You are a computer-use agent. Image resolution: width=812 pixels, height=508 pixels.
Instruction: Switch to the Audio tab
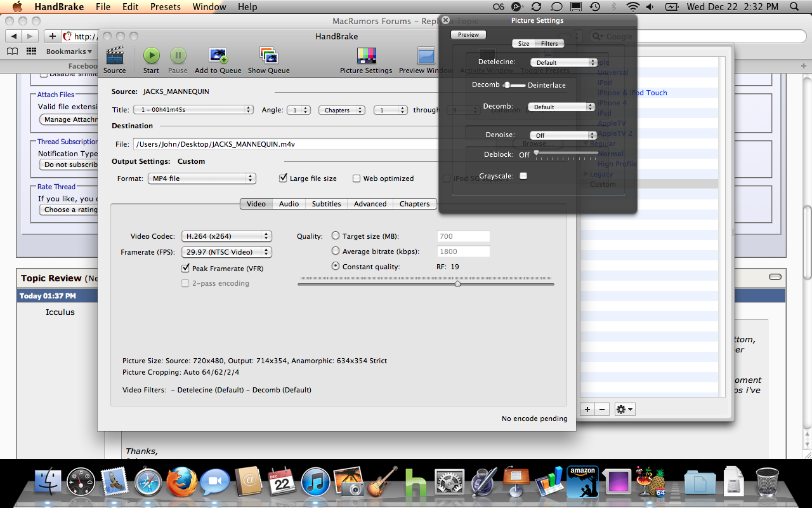(289, 204)
